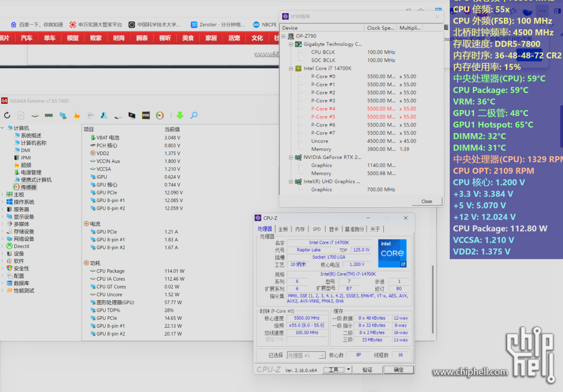Click the clock frequency window title icon
The height and width of the screenshot is (392, 563).
(x=286, y=17)
